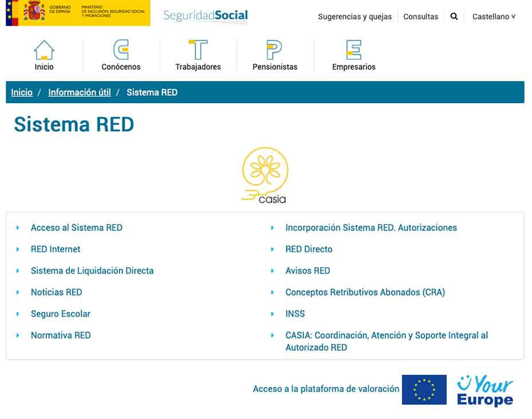The width and height of the screenshot is (532, 419).
Task: Open the Seguro Escolar link
Action: [61, 314]
